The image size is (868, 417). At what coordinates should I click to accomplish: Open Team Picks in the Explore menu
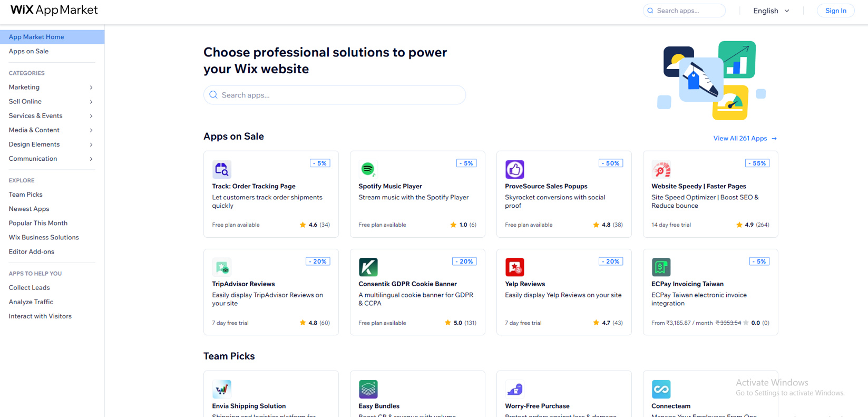pyautogui.click(x=25, y=195)
